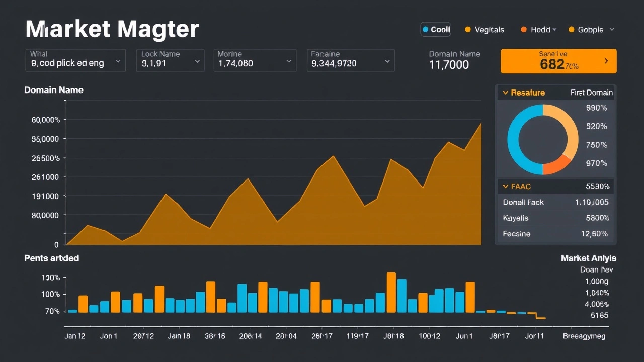Click the chevron icon beside Resature
This screenshot has height=362, width=644.
pyautogui.click(x=505, y=93)
